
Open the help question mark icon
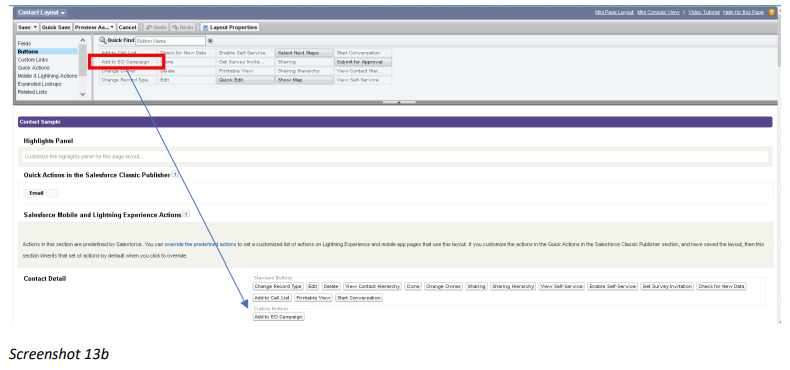tap(772, 13)
